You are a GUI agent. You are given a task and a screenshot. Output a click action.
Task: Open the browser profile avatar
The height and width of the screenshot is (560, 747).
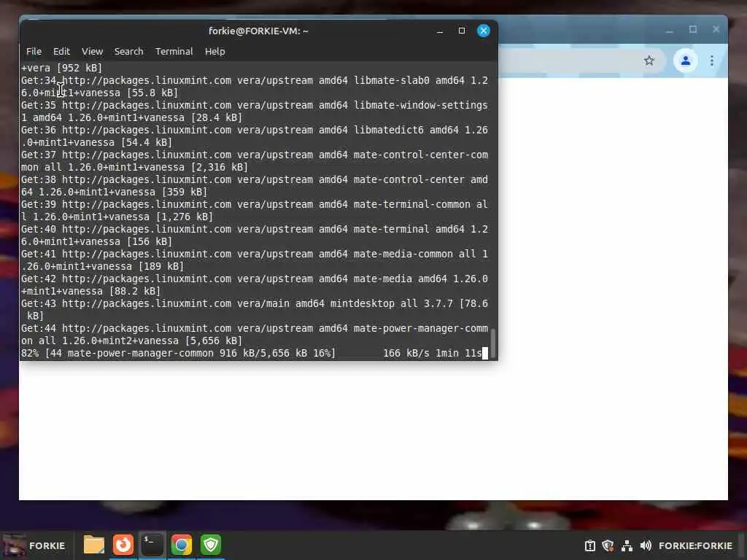pyautogui.click(x=686, y=61)
